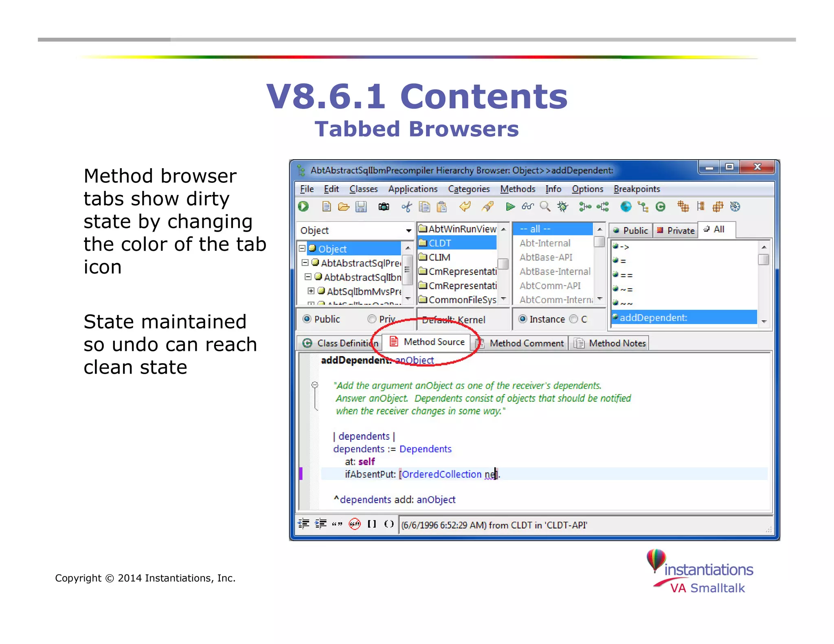
Task: Select the AbtWinRunView application entry
Action: pos(457,229)
